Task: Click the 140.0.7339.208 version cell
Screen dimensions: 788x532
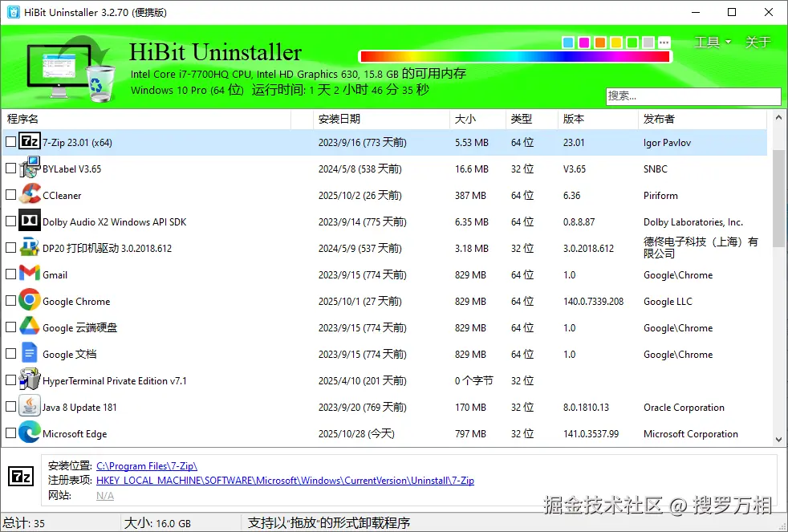Action: tap(593, 302)
